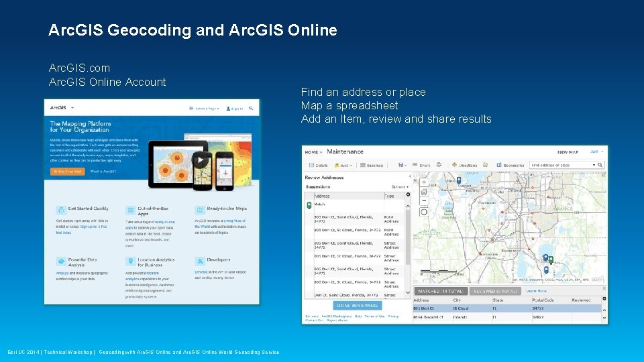
Task: Click the suggestions table settings gear
Action: [408, 194]
